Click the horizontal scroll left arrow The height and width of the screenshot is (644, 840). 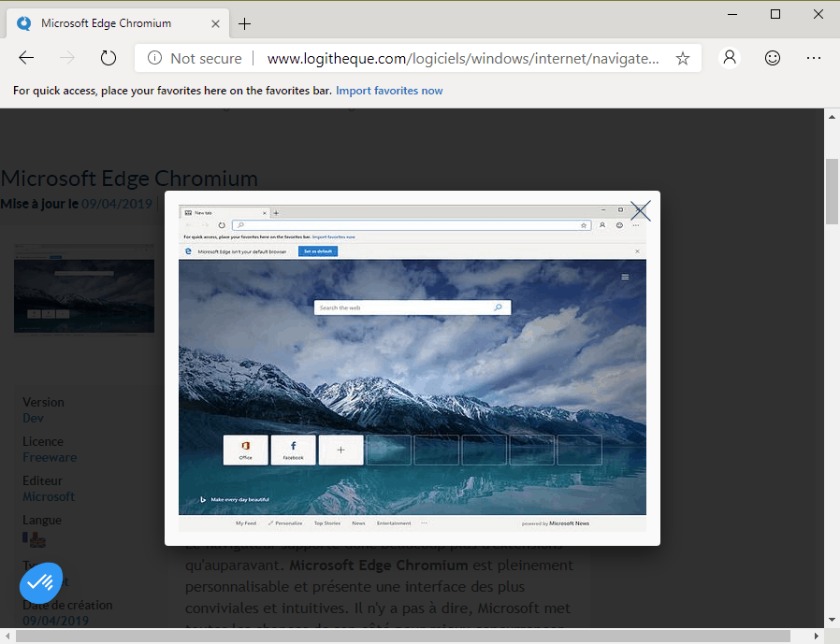pyautogui.click(x=7, y=636)
